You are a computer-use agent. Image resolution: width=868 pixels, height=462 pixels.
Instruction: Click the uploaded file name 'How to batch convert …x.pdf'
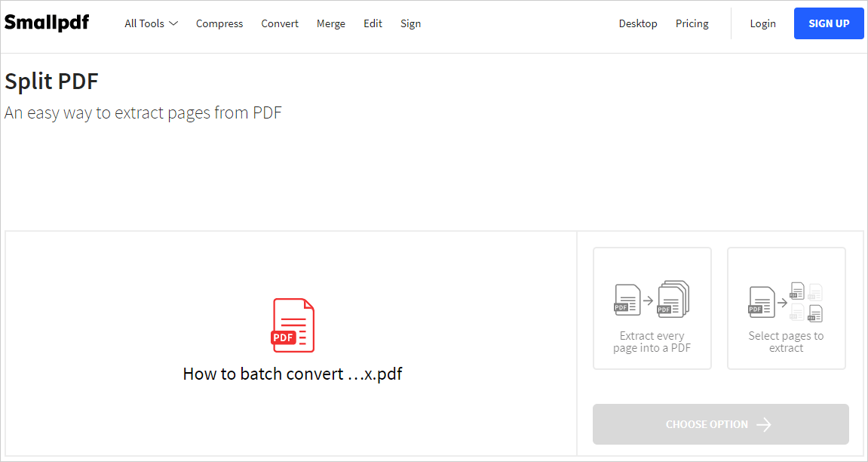pyautogui.click(x=293, y=373)
